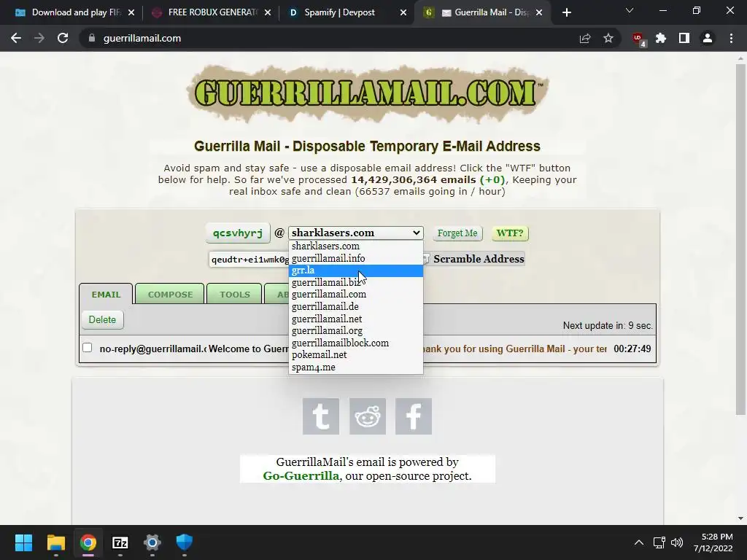Open Windows Security shield on taskbar

point(185,542)
